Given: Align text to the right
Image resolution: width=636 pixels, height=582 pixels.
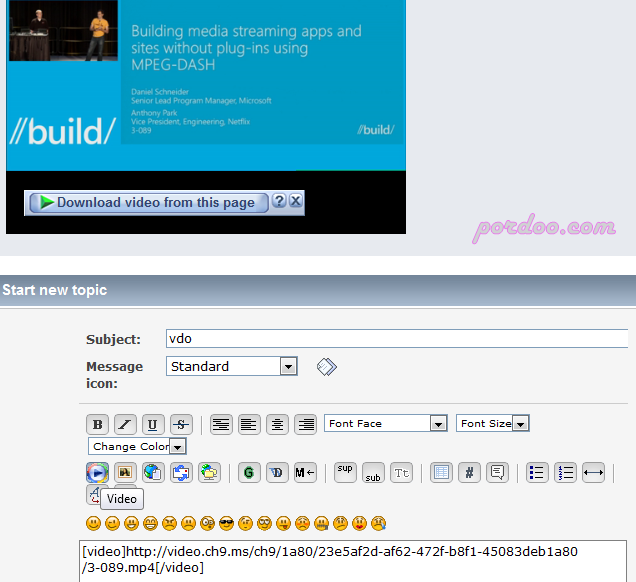Looking at the screenshot, I should (x=305, y=424).
